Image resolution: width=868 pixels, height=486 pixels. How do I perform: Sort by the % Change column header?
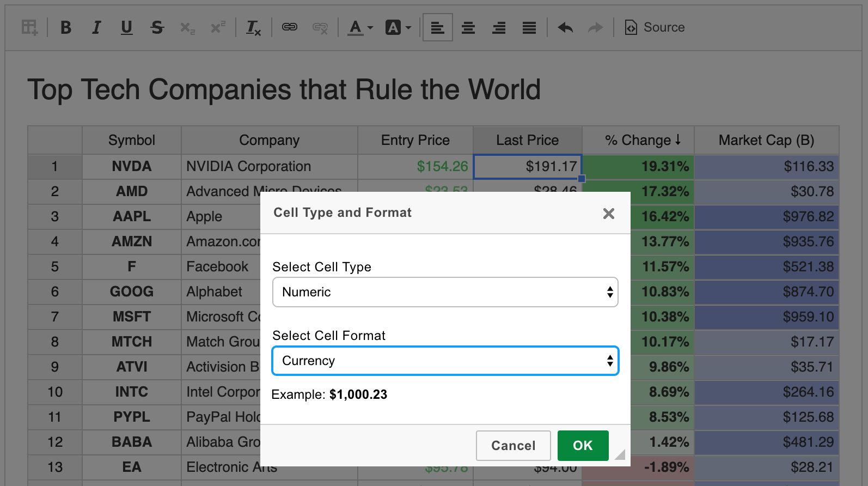638,141
